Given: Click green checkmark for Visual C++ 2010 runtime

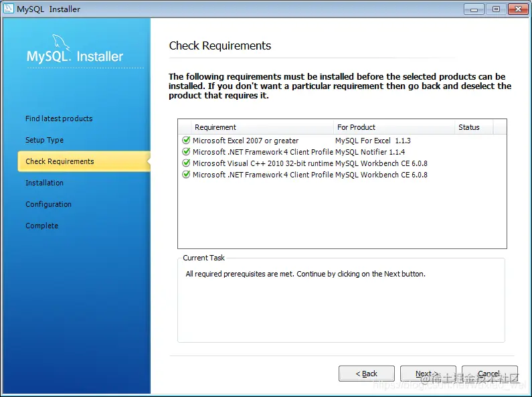Looking at the screenshot, I should pos(186,163).
